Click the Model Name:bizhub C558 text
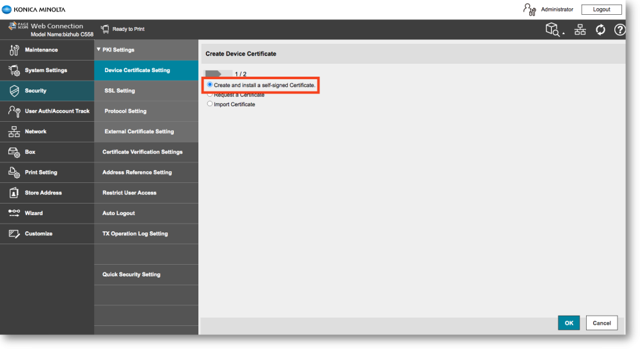The height and width of the screenshot is (353, 644). (x=62, y=35)
